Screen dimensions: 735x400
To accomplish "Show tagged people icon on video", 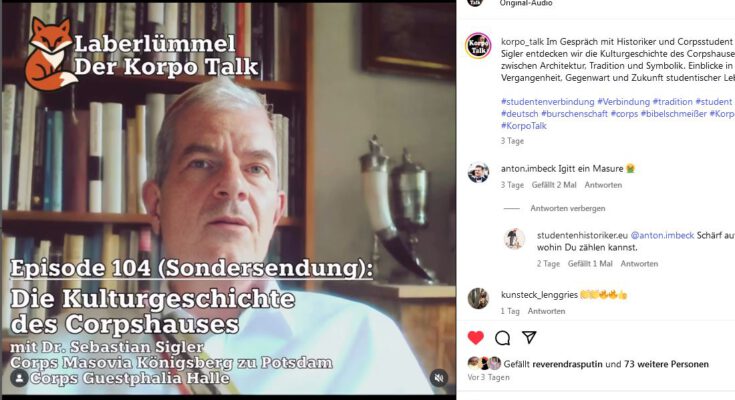I will (x=19, y=378).
